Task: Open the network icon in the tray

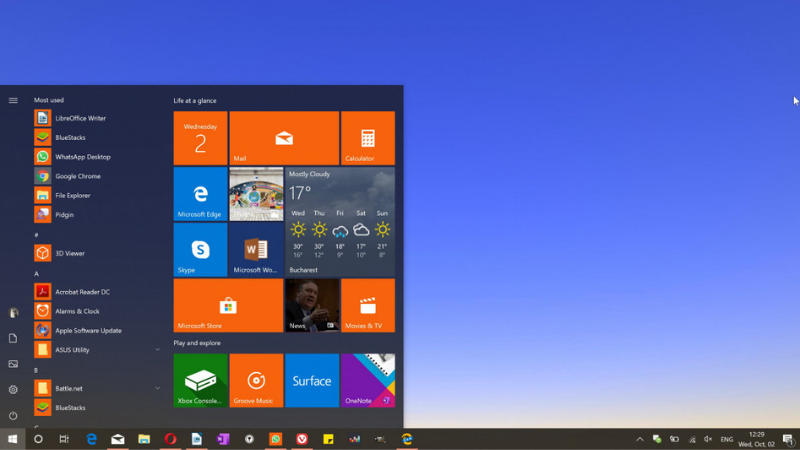Action: (692, 439)
